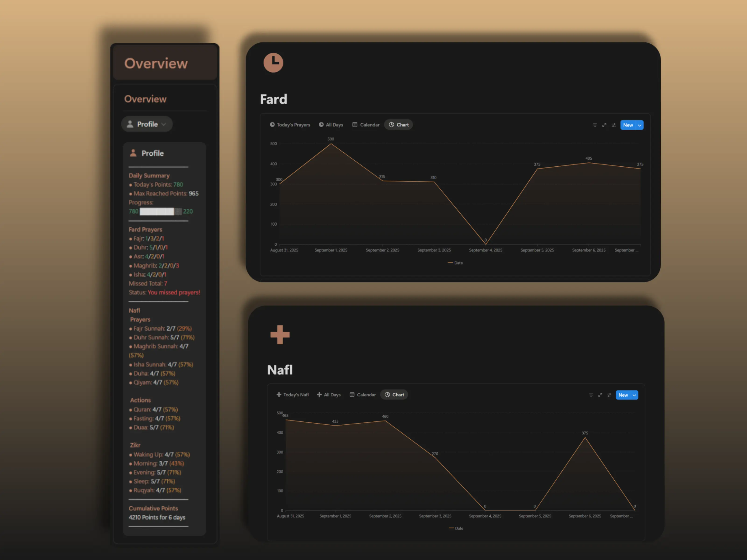This screenshot has height=560, width=747.
Task: Select Today's Nafl tab
Action: 292,395
